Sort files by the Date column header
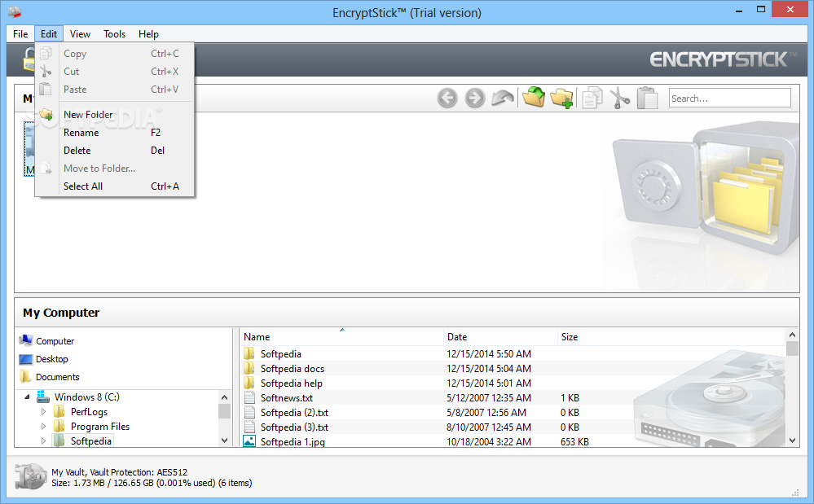The width and height of the screenshot is (814, 504). pyautogui.click(x=500, y=336)
